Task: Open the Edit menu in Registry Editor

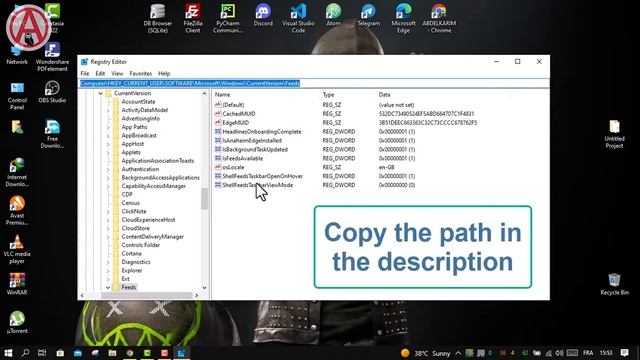Action: 100,73
